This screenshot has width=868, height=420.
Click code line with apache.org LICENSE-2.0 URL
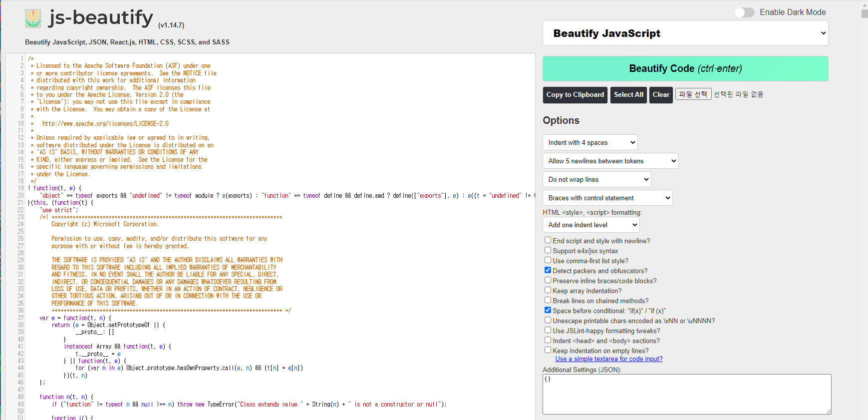[x=105, y=123]
